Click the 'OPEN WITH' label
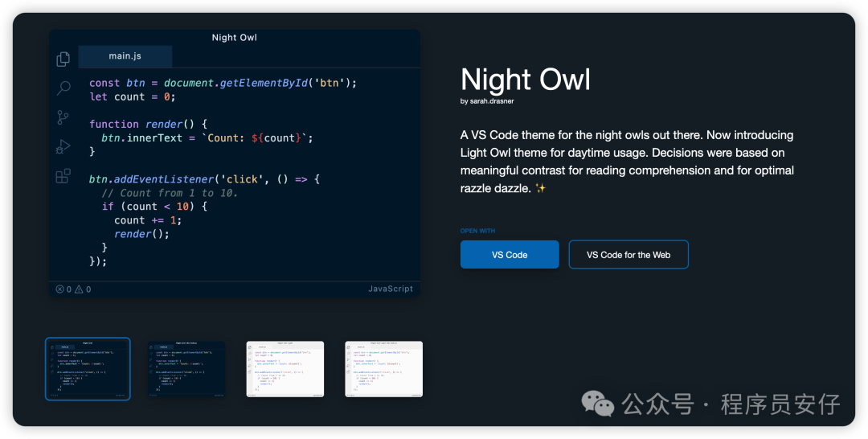Image resolution: width=868 pixels, height=439 pixels. pyautogui.click(x=477, y=231)
